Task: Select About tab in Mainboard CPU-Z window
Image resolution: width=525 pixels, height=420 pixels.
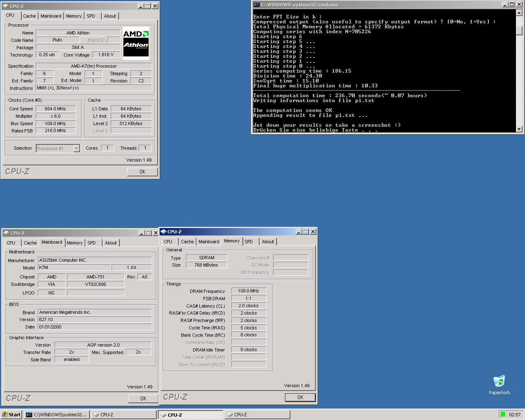Action: (111, 243)
